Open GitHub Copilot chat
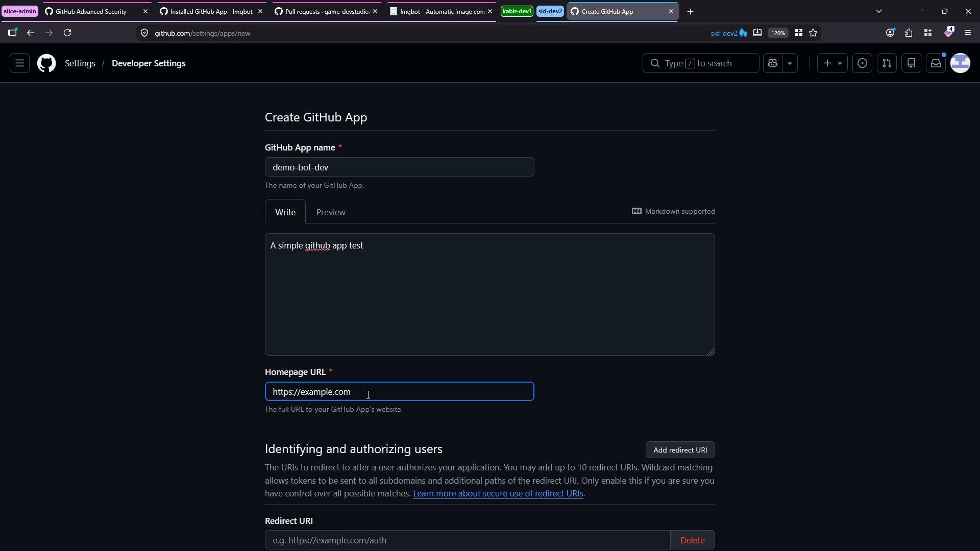980x551 pixels. pyautogui.click(x=772, y=63)
